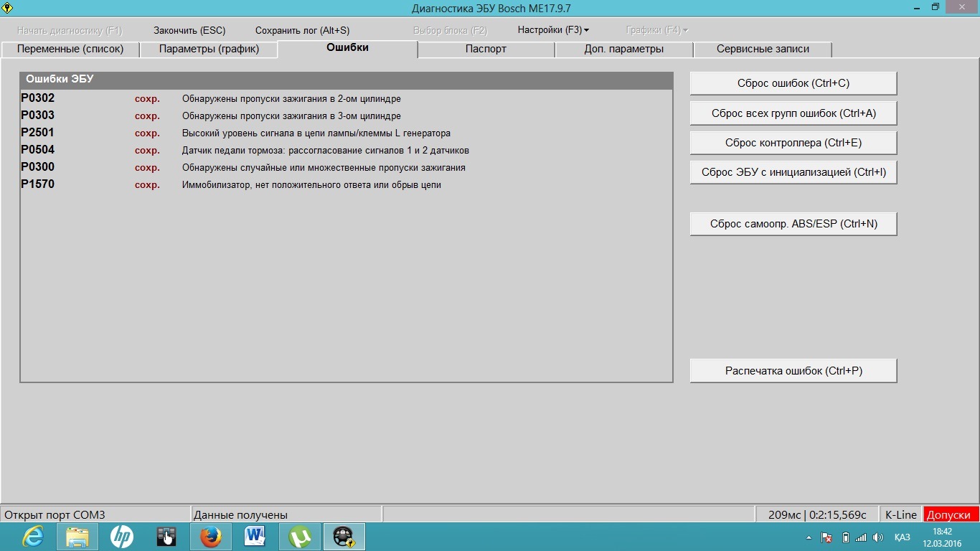
Task: Click brake pedal sensor mismatch description
Action: 326,151
